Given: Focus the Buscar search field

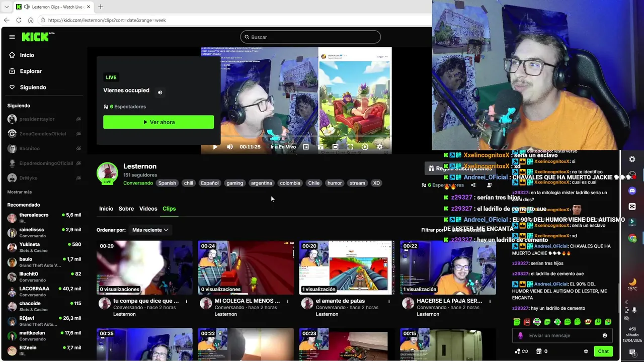Looking at the screenshot, I should [x=310, y=37].
